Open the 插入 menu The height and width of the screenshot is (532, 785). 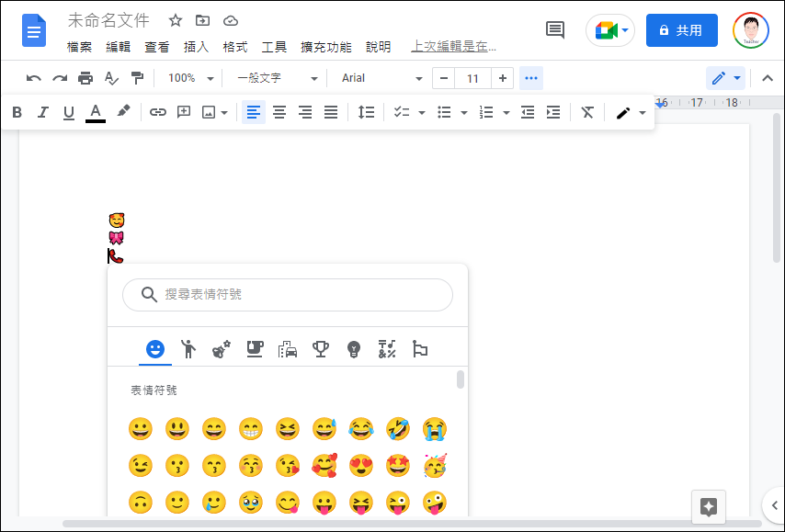pyautogui.click(x=196, y=47)
